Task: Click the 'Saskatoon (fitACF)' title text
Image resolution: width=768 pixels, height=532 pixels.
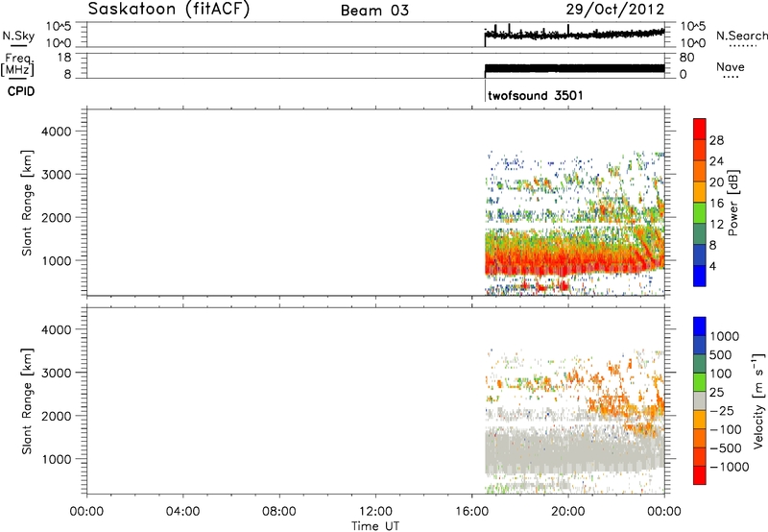Action: pyautogui.click(x=169, y=10)
